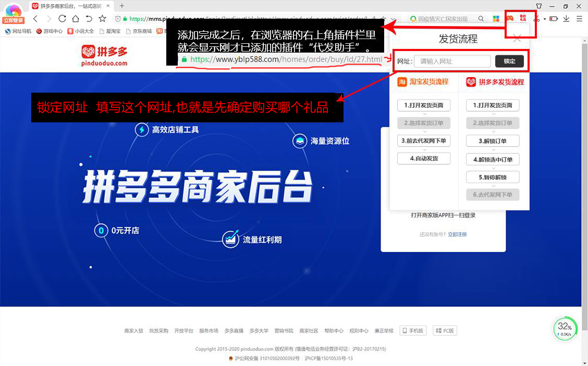Click 拼多多 2.选择发货订单 button
This screenshot has width=588, height=366.
tap(493, 123)
